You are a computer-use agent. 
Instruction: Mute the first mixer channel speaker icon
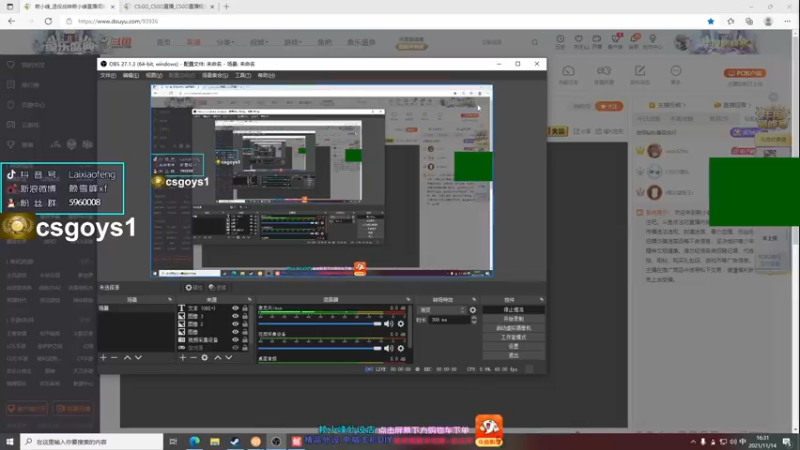(x=389, y=324)
